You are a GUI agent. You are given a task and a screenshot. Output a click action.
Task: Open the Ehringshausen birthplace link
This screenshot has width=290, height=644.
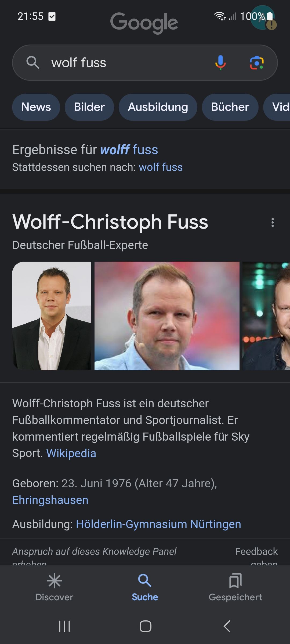pos(50,500)
